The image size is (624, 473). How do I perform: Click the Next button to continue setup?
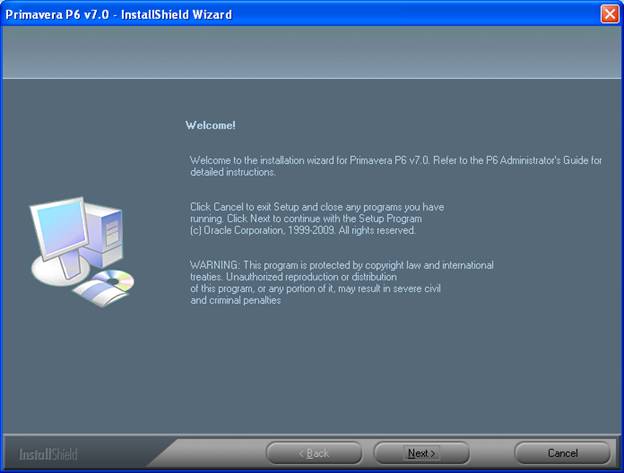[x=421, y=453]
